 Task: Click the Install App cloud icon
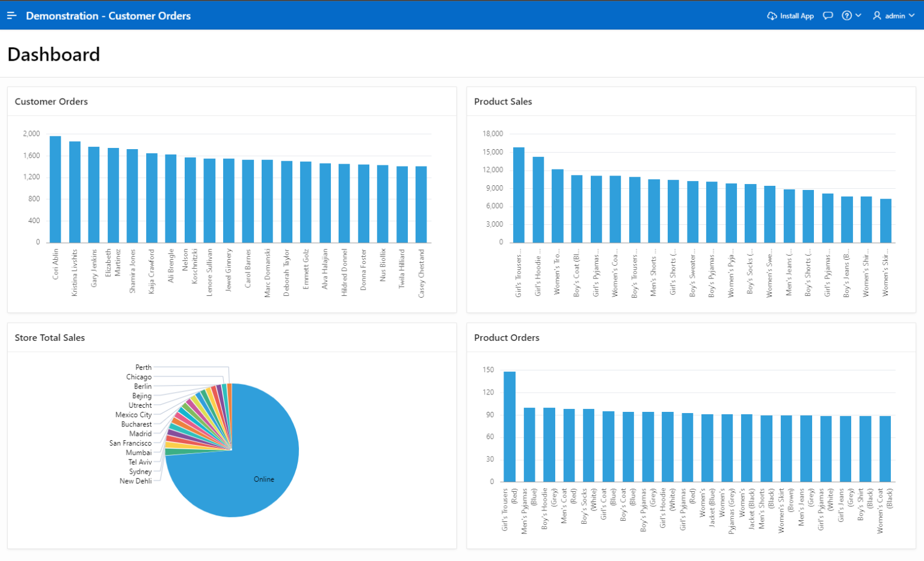click(772, 16)
